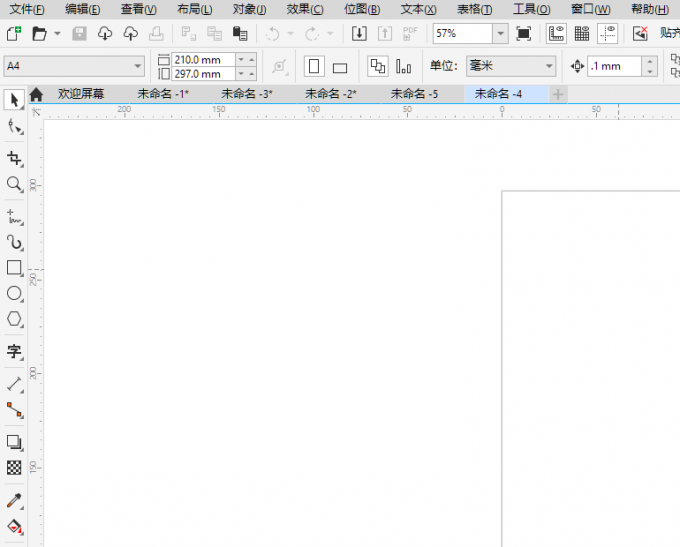Select the Parallel Dimension tool
680x547 pixels.
click(x=15, y=383)
